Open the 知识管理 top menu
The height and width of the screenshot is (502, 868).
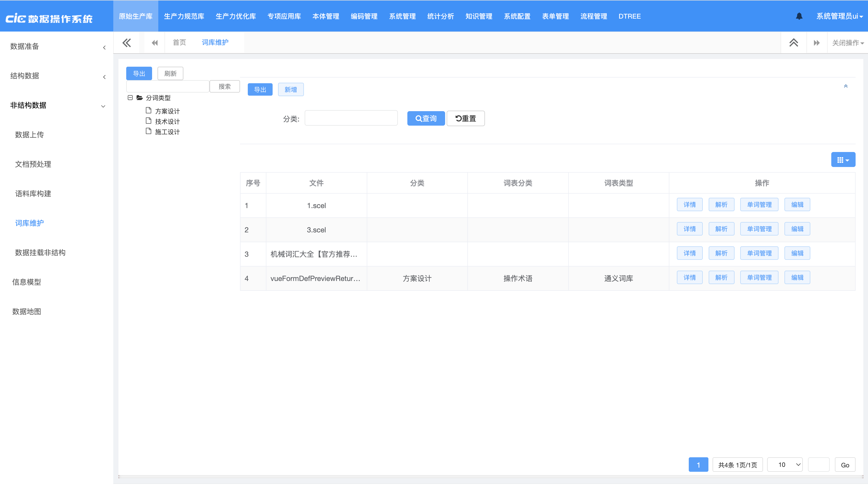point(478,16)
